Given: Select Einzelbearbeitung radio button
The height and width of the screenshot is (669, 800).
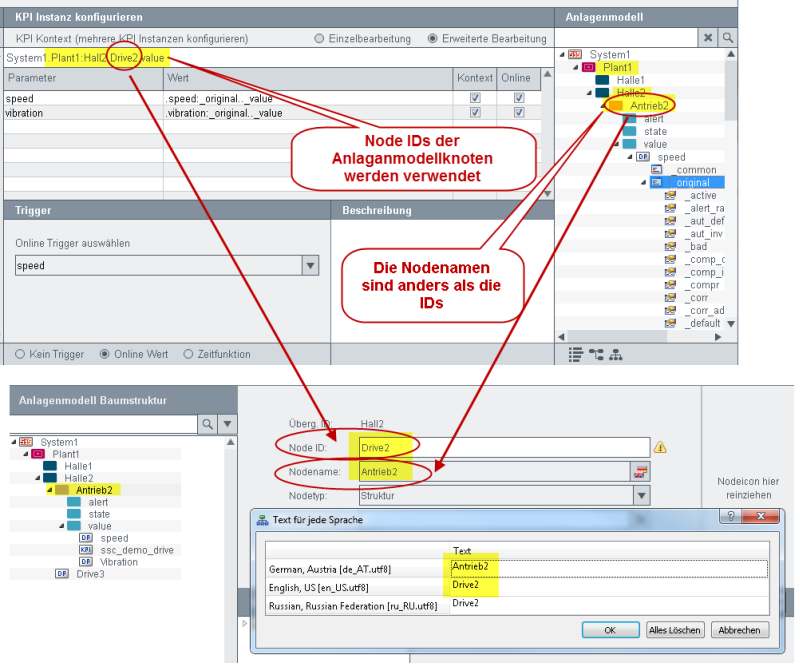Looking at the screenshot, I should (x=319, y=38).
